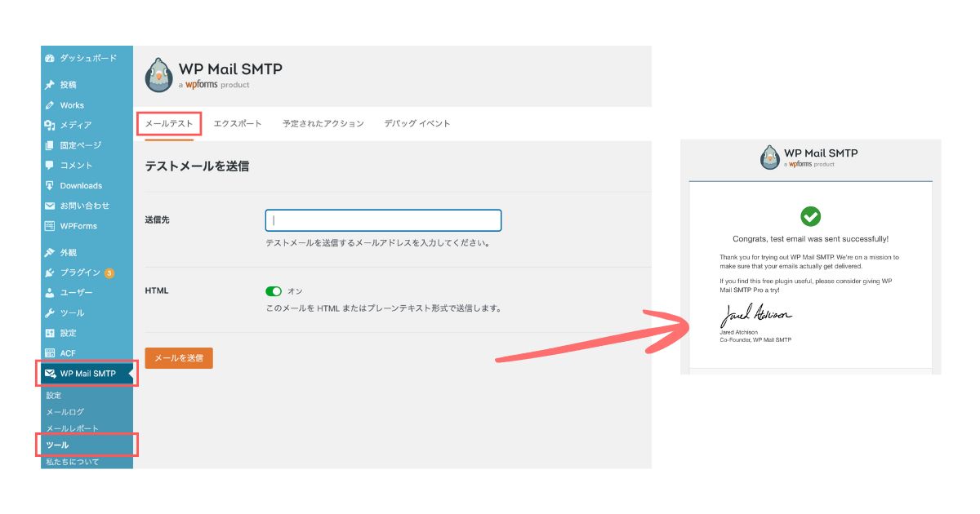Open メールログ in the WP Mail SMTP submenu
This screenshot has height=514, width=980.
tap(65, 412)
